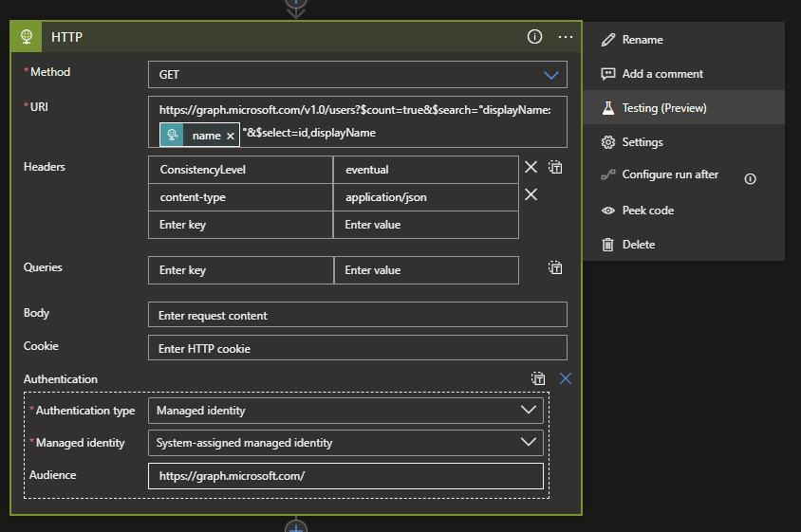Image resolution: width=801 pixels, height=532 pixels.
Task: Add a step with bottom plus button
Action: 296,526
